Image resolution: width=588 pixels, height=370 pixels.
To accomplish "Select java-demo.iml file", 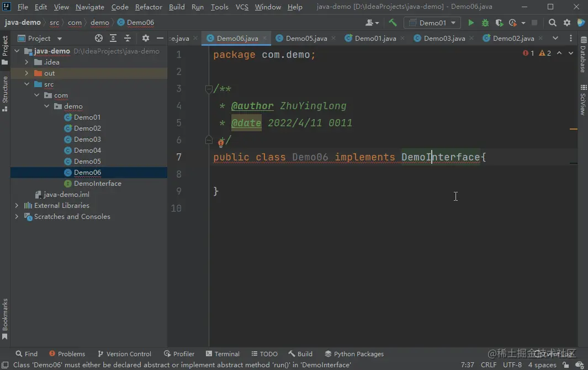I will pos(66,194).
